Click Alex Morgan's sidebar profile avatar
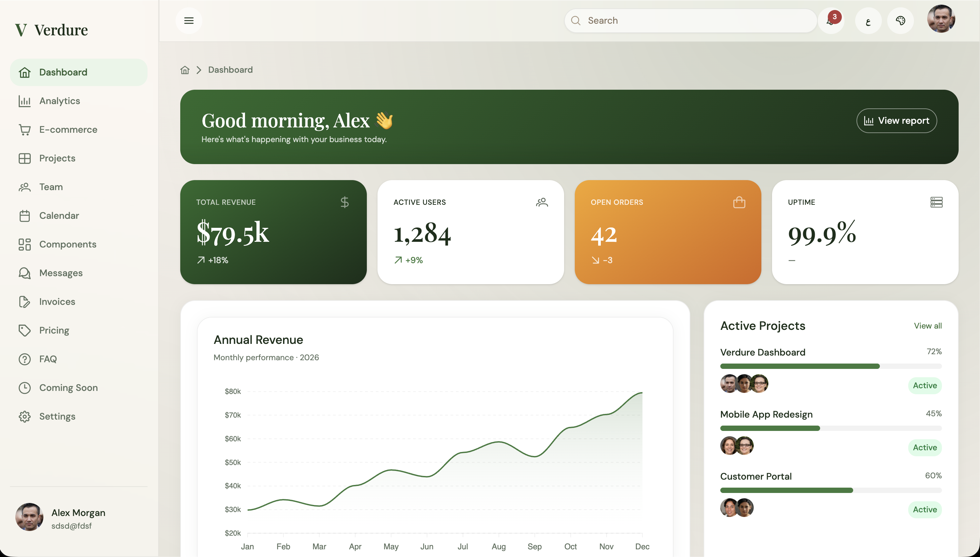980x557 pixels. pyautogui.click(x=29, y=517)
